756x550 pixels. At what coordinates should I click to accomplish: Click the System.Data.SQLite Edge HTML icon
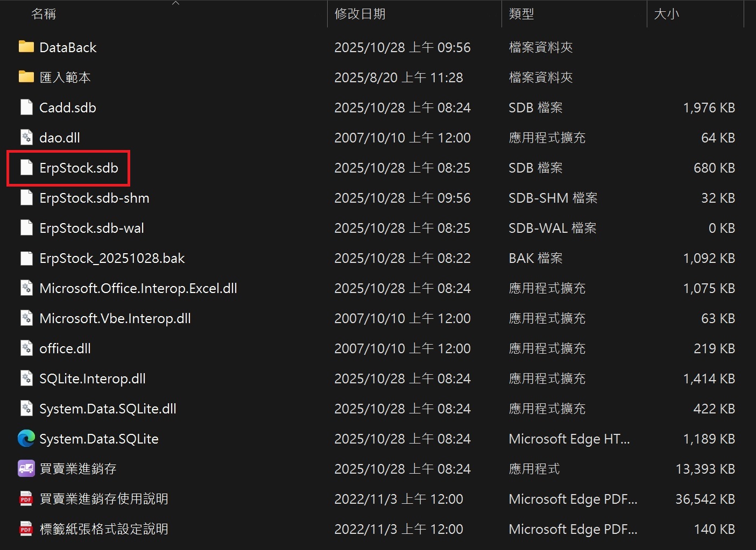(x=25, y=439)
